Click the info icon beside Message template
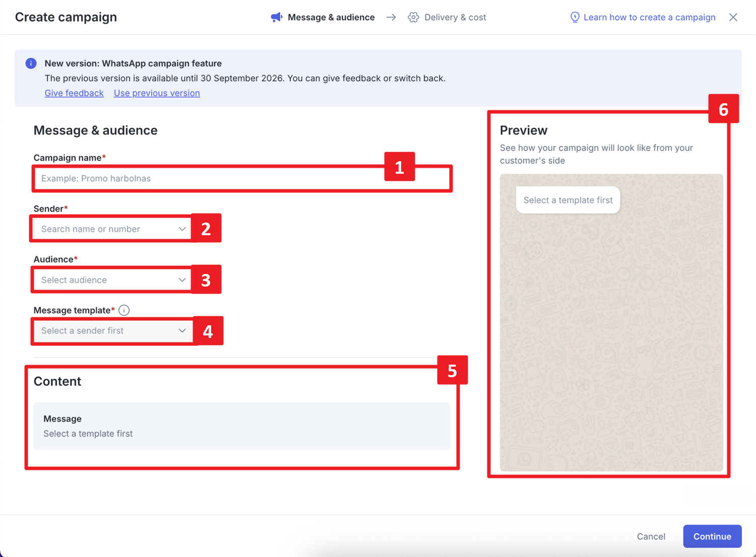Viewport: 756px width, 557px height. [124, 310]
